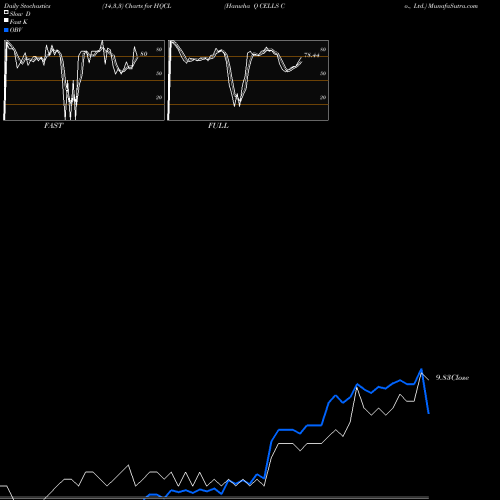Click the Slow D legend swatch
Screen dimensions: 500x500
coord(6,12)
